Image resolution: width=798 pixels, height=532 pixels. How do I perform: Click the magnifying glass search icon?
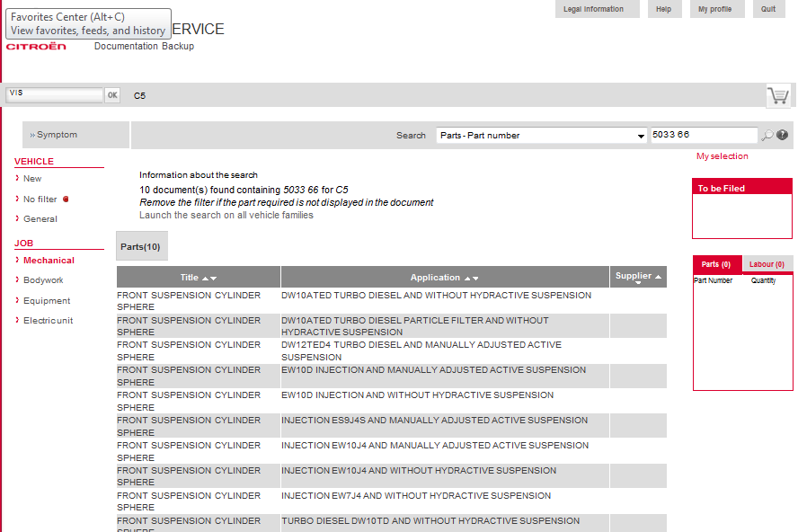[767, 135]
